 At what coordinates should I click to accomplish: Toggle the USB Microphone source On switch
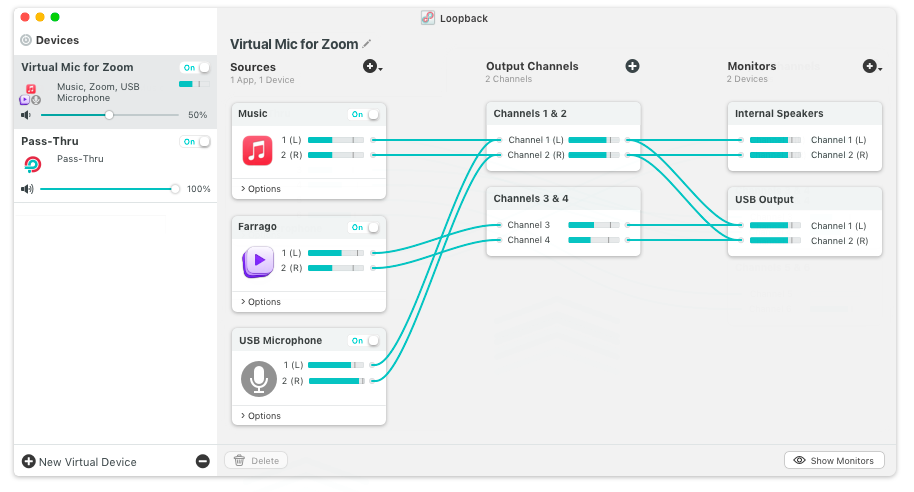pos(364,340)
